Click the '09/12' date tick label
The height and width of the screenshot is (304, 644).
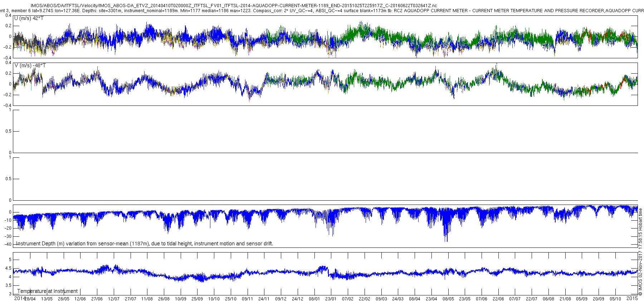281,299
